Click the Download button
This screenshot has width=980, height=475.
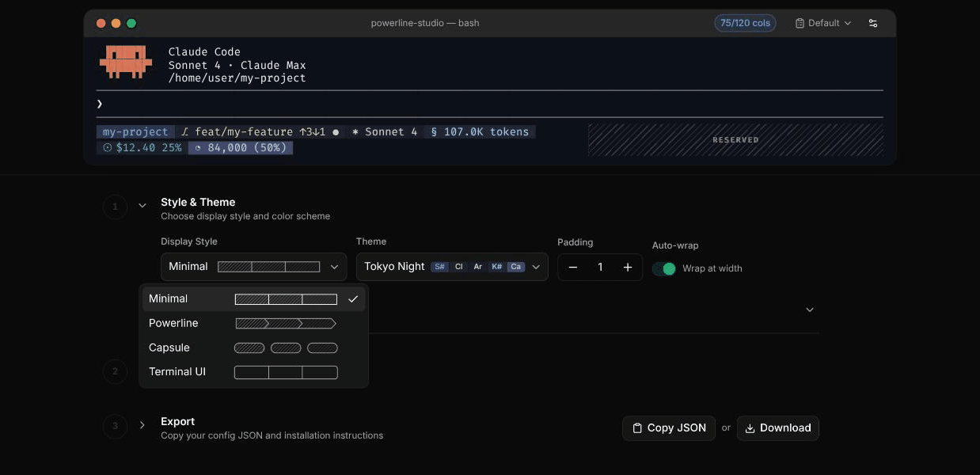tap(778, 428)
